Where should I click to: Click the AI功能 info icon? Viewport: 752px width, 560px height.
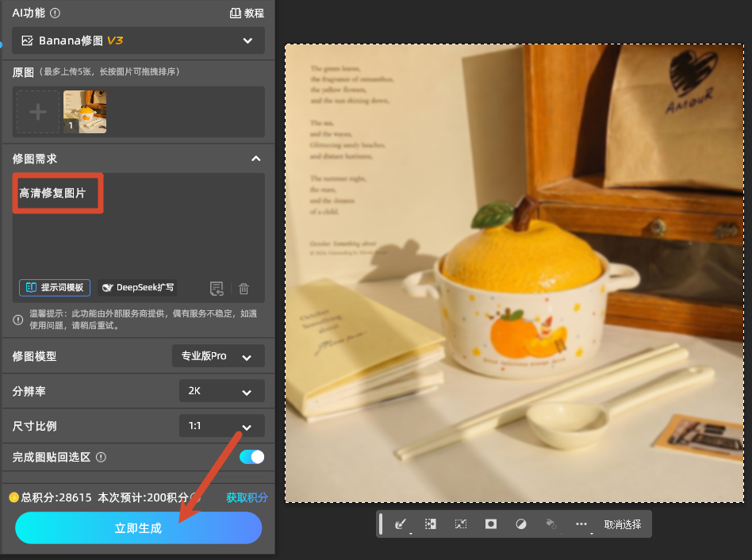[56, 13]
